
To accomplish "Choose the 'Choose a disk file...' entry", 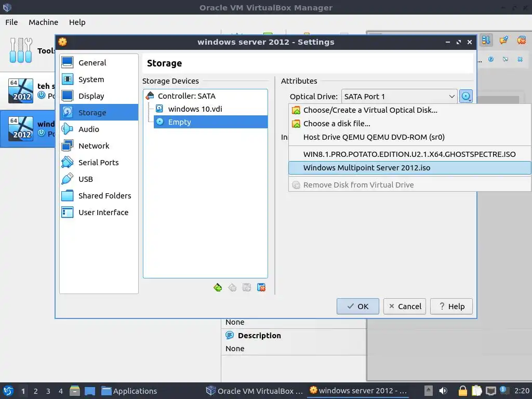I will (409, 124).
